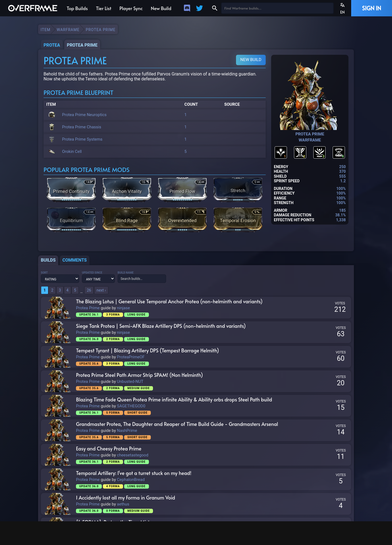
Task: Select Protea's second ability icon
Action: pyautogui.click(x=300, y=152)
